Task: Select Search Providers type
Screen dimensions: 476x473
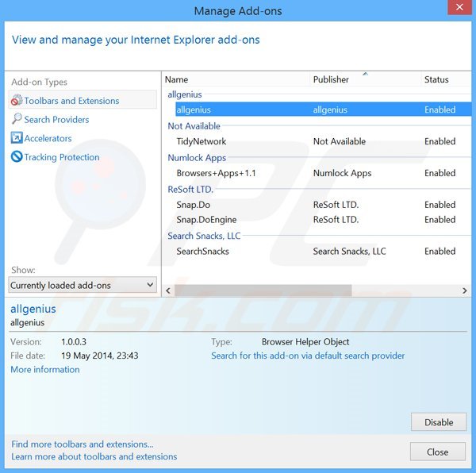Action: tap(56, 120)
